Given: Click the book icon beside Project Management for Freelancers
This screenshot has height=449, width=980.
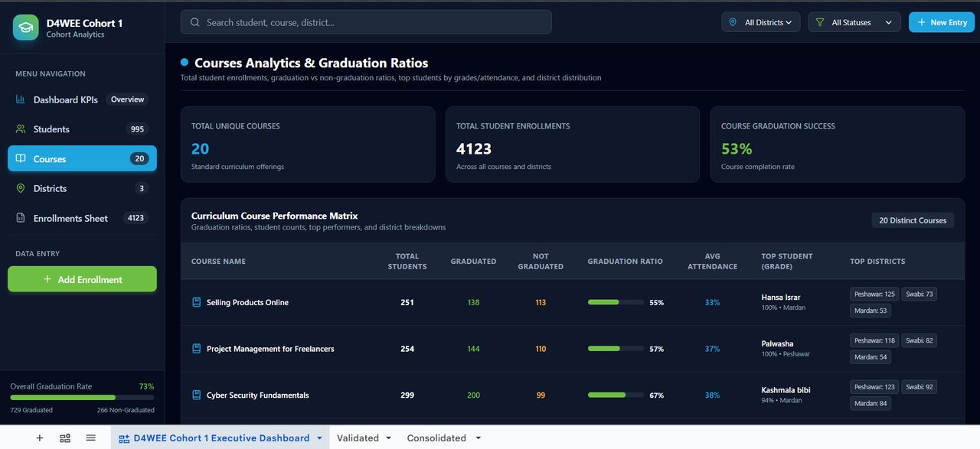Looking at the screenshot, I should (x=197, y=349).
